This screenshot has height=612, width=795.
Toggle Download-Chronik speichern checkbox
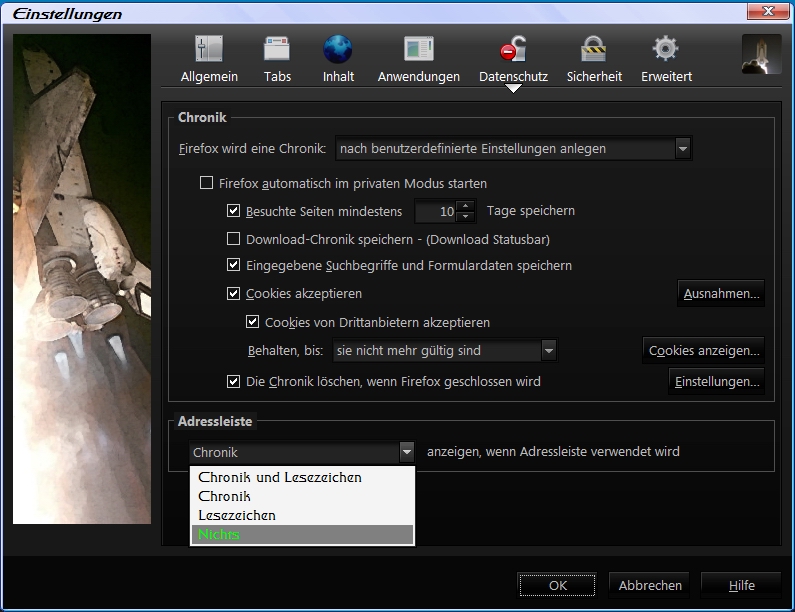click(x=234, y=239)
